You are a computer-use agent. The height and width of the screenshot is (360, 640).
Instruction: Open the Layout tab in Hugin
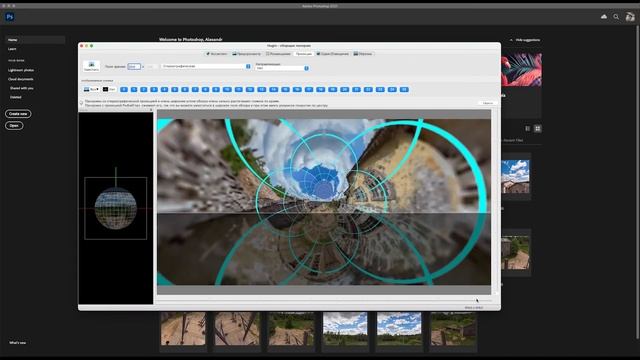[278, 54]
